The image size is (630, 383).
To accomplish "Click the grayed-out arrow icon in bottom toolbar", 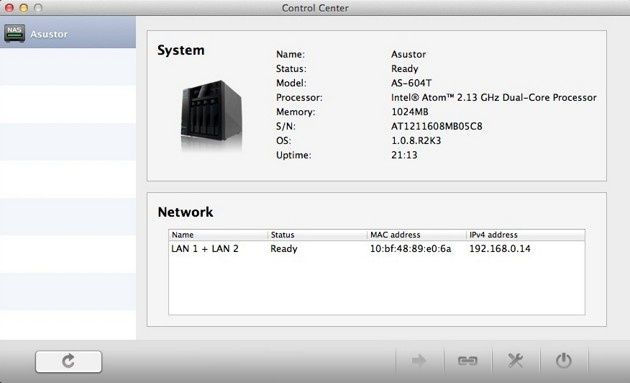I will pyautogui.click(x=419, y=360).
